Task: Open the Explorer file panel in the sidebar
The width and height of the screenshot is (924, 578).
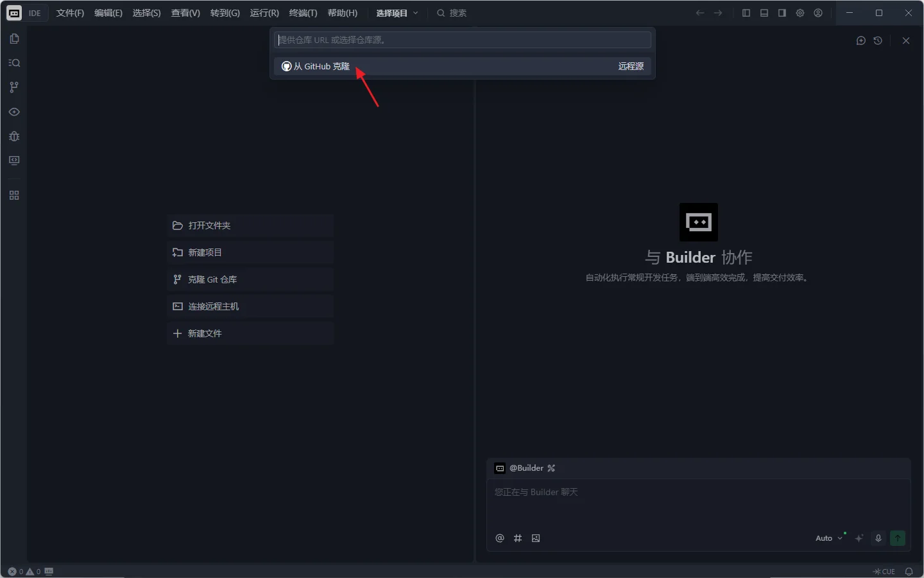Action: (x=14, y=39)
